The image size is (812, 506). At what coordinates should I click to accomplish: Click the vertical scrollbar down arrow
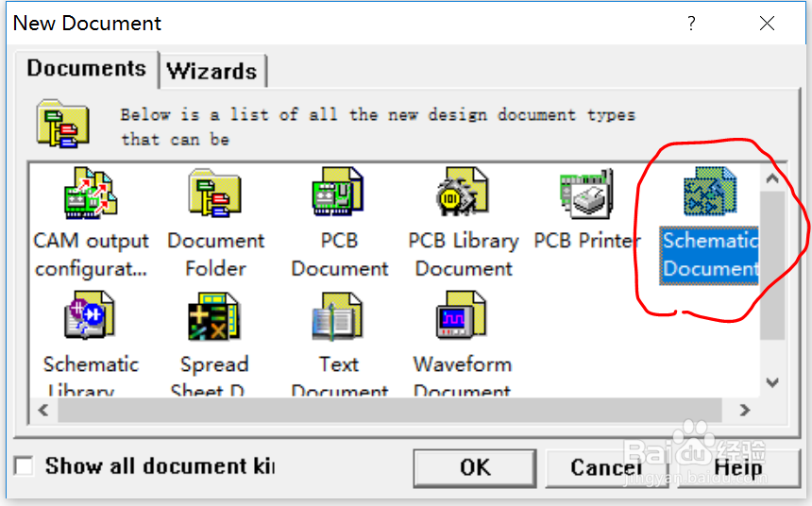(x=772, y=382)
